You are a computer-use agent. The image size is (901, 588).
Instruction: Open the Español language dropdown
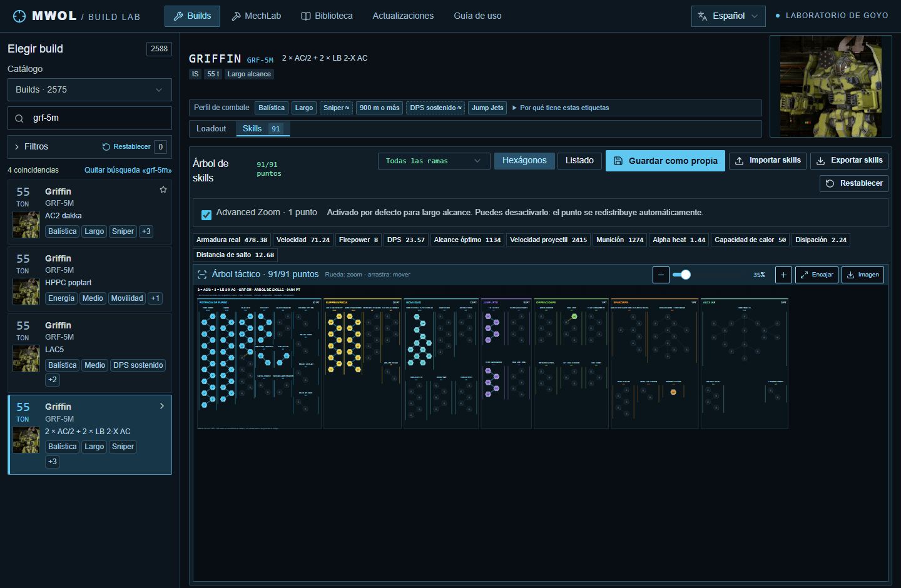point(728,16)
